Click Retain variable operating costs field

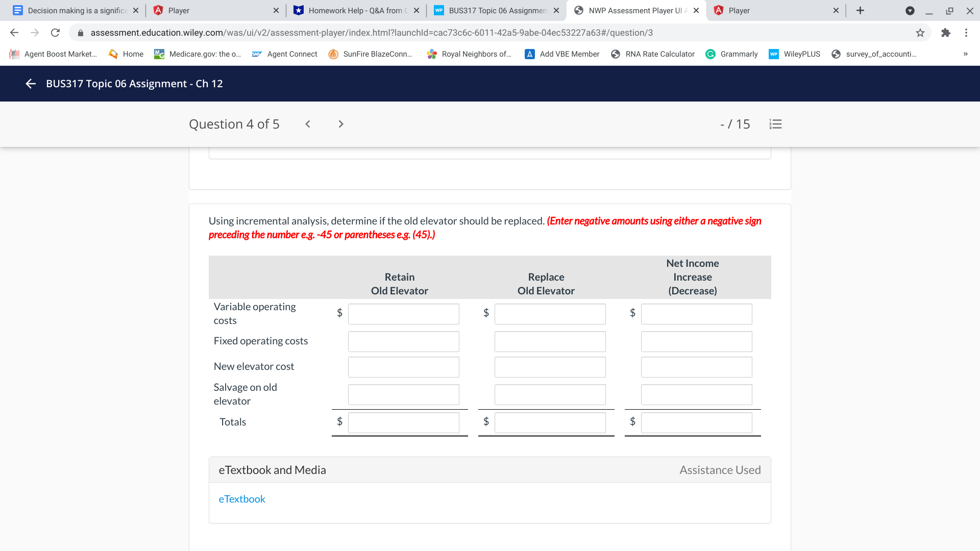[403, 314]
